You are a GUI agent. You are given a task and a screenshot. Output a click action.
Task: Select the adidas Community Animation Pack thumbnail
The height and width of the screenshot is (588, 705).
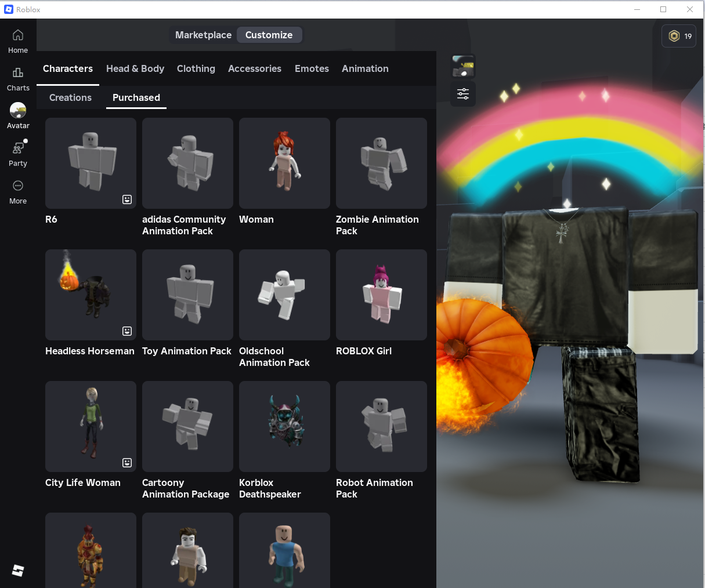click(187, 163)
